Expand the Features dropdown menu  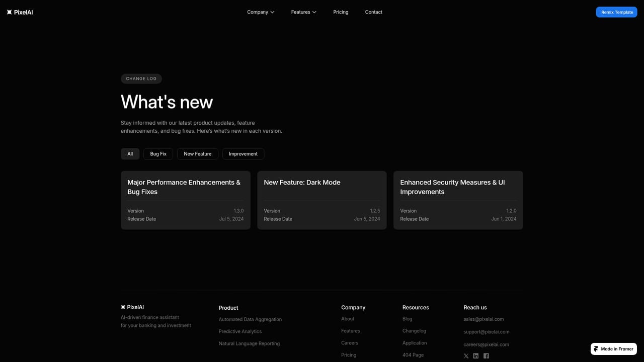tap(303, 12)
